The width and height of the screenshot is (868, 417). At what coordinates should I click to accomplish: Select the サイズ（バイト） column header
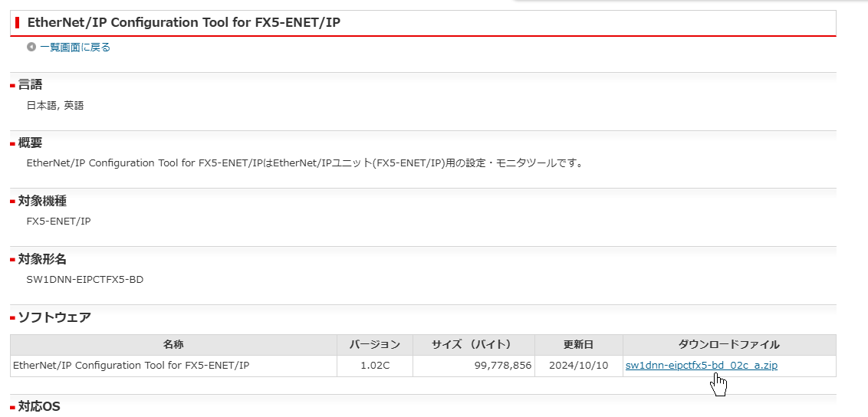click(x=473, y=345)
